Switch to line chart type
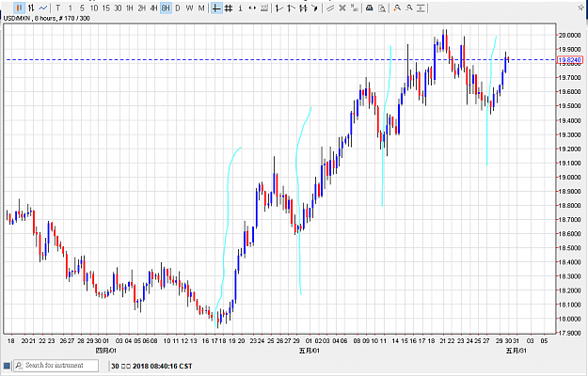Viewport: 588px width, 376px height. (x=43, y=8)
